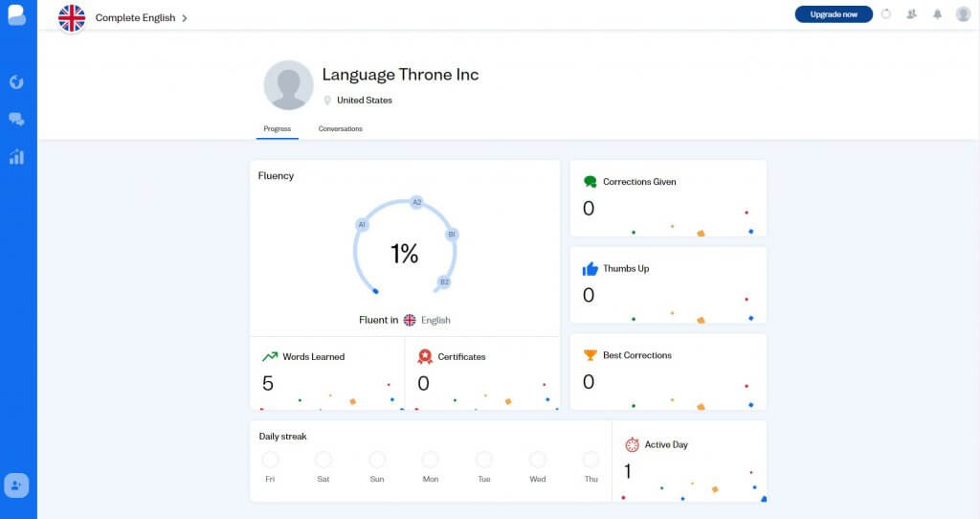Select the Mon circle in Daily streak
Image resolution: width=980 pixels, height=519 pixels.
(x=431, y=461)
